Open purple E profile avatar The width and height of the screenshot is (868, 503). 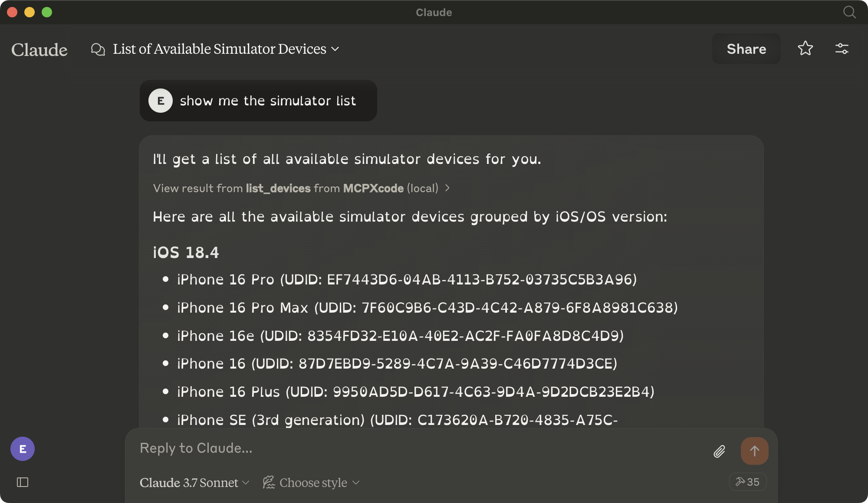(x=23, y=449)
